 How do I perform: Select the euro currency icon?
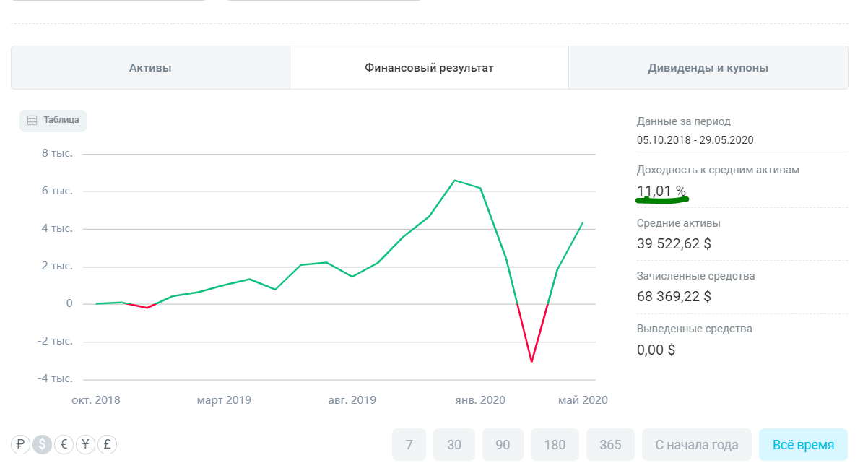(64, 445)
